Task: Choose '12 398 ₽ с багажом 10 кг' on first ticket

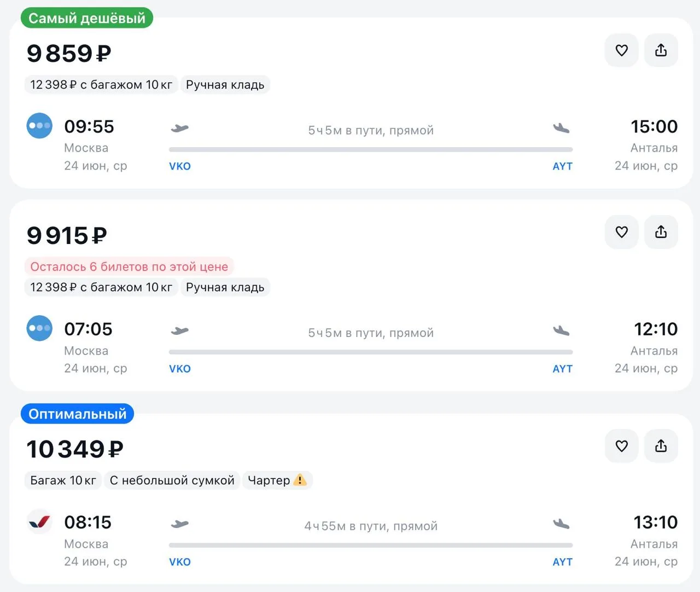Action: coord(101,85)
